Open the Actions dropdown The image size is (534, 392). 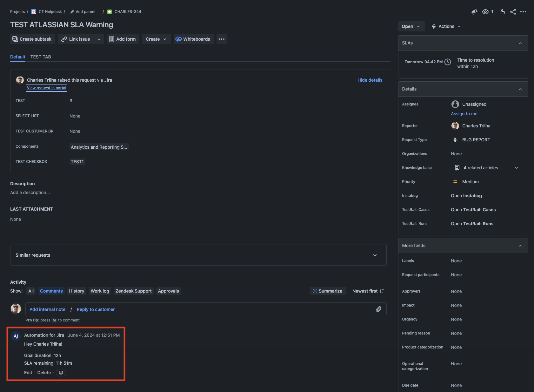click(x=446, y=26)
